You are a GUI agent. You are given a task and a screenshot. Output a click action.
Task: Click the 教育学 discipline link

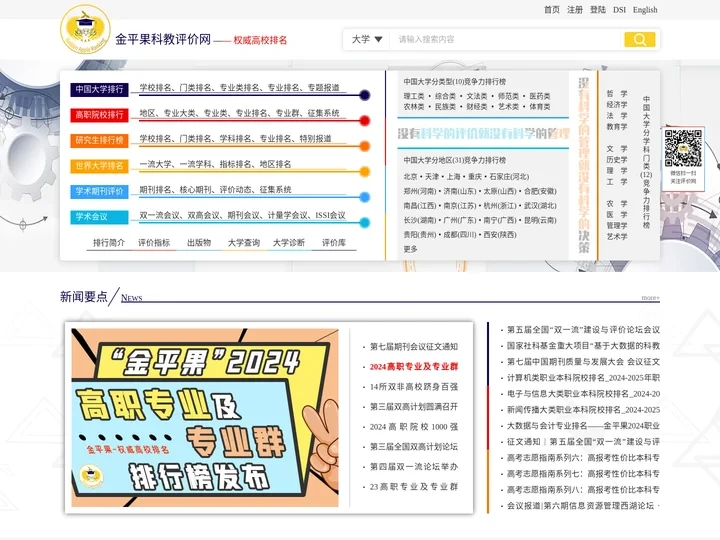pyautogui.click(x=617, y=127)
